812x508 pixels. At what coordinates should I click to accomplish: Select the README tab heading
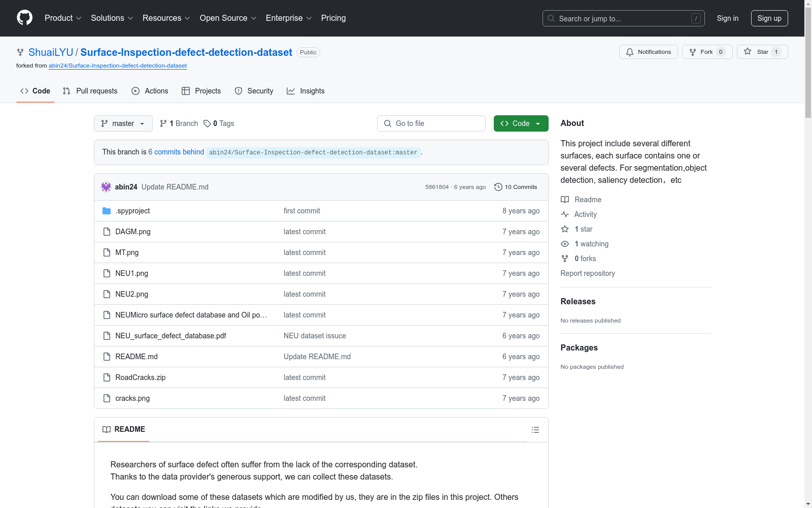click(x=124, y=430)
